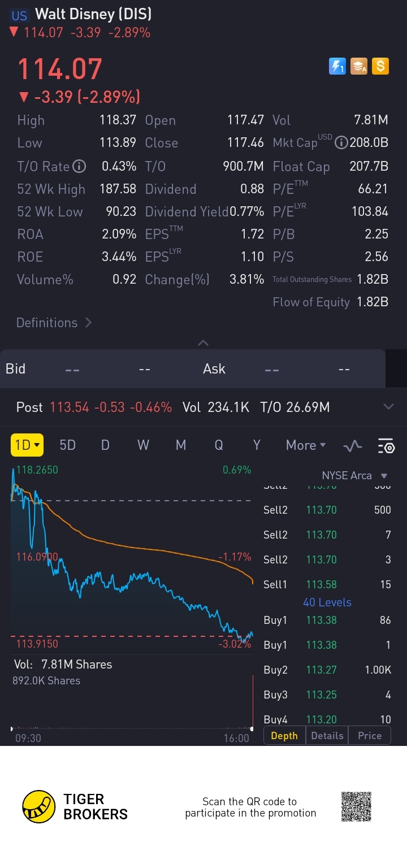Tap the yellow dollar sign badge icon
Screen dimensions: 407x868
click(380, 67)
